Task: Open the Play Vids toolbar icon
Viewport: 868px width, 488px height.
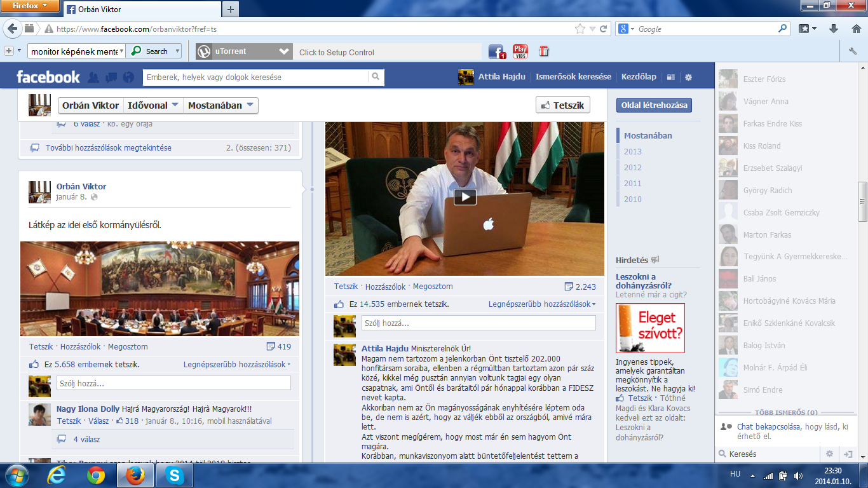Action: pyautogui.click(x=520, y=51)
